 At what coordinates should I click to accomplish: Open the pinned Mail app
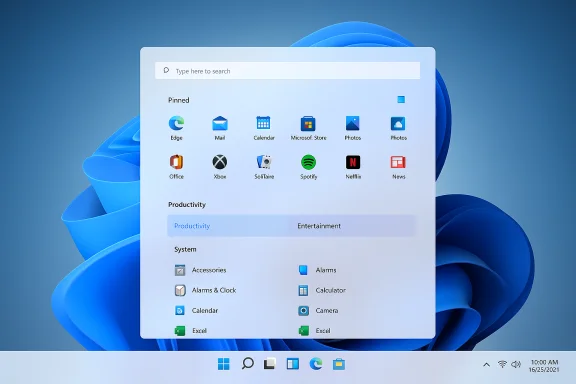click(x=220, y=128)
